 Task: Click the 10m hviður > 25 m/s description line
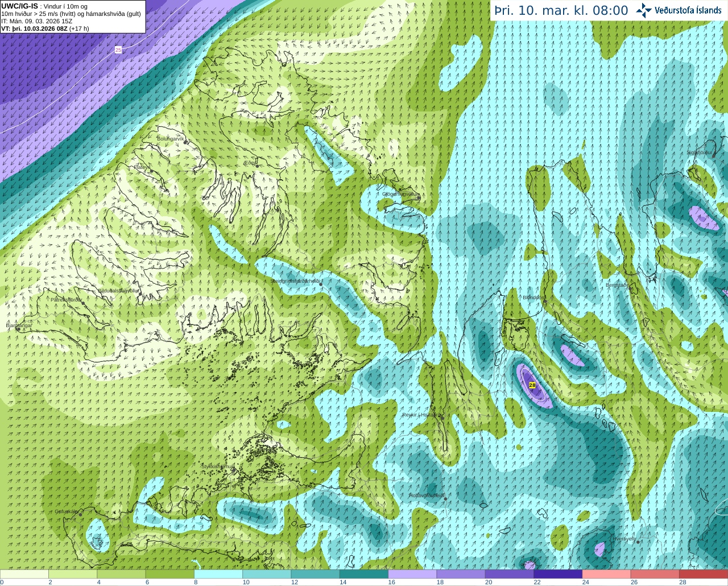click(71, 14)
